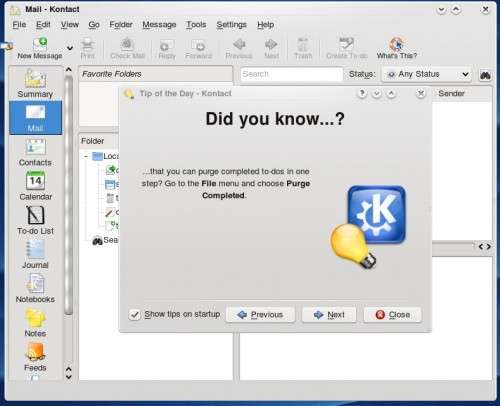
Task: Open the File menu
Action: (x=19, y=25)
